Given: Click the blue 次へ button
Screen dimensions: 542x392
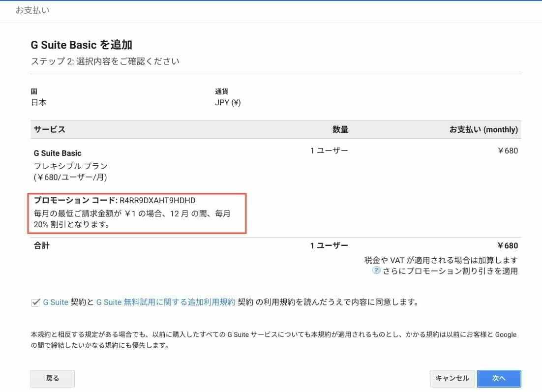Looking at the screenshot, I should [499, 378].
